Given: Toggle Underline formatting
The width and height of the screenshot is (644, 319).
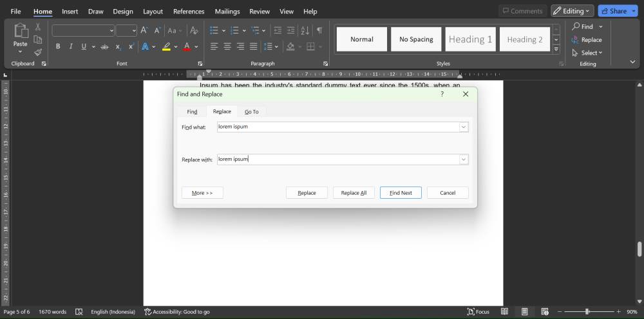Looking at the screenshot, I should pos(84,47).
